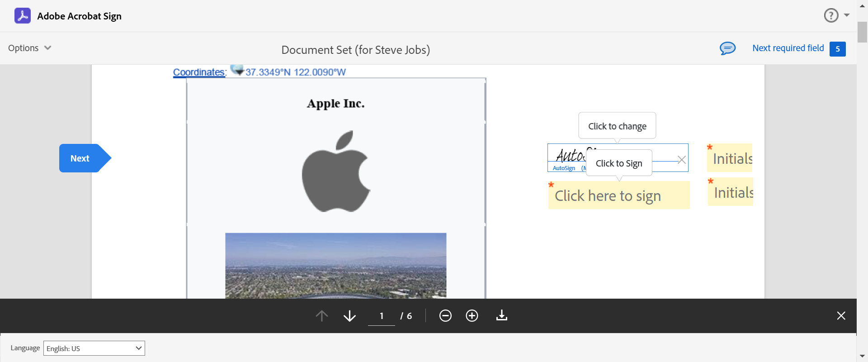Click the 'Click here to sign' field
This screenshot has height=362, width=868.
click(x=619, y=195)
